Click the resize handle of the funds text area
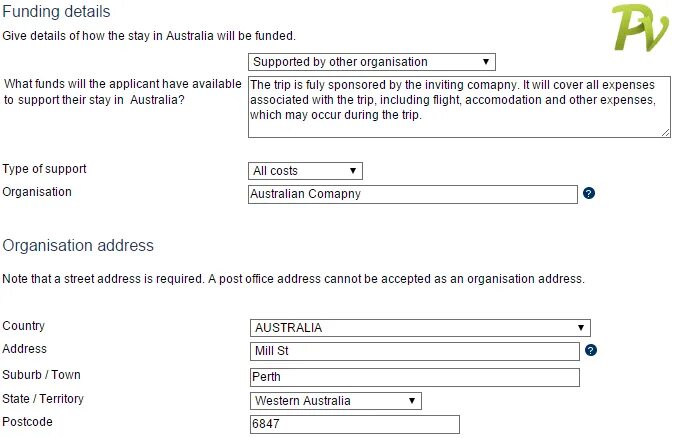674x438 pixels. pos(665,133)
